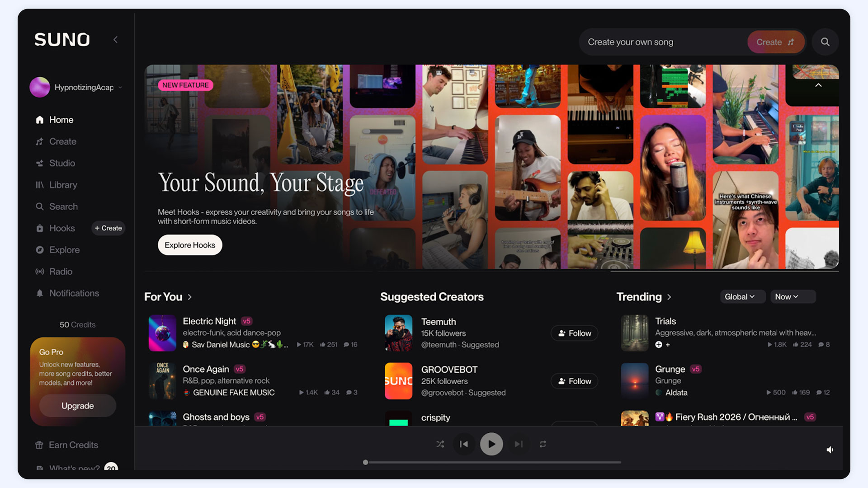Click the Explore Hooks button

(190, 245)
